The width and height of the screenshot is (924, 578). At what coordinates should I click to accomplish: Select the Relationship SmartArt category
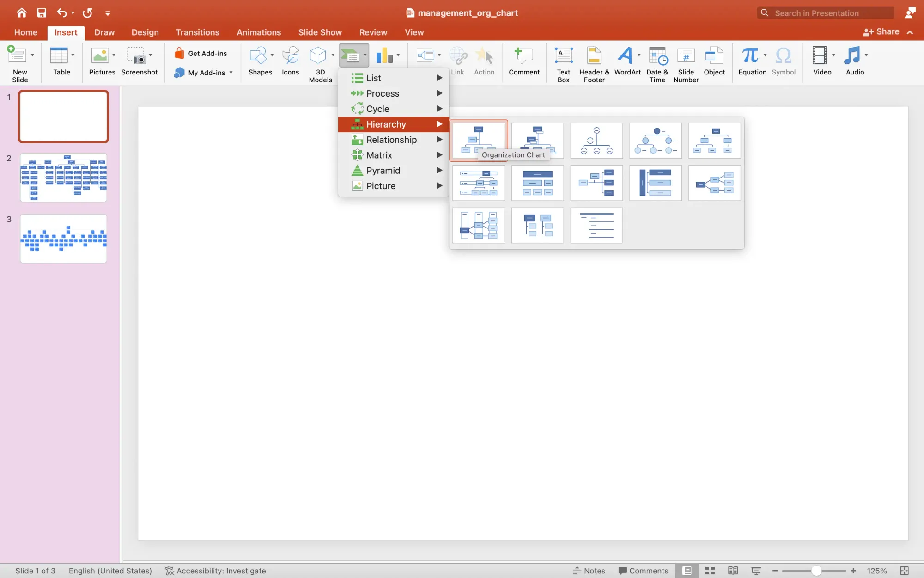point(391,140)
